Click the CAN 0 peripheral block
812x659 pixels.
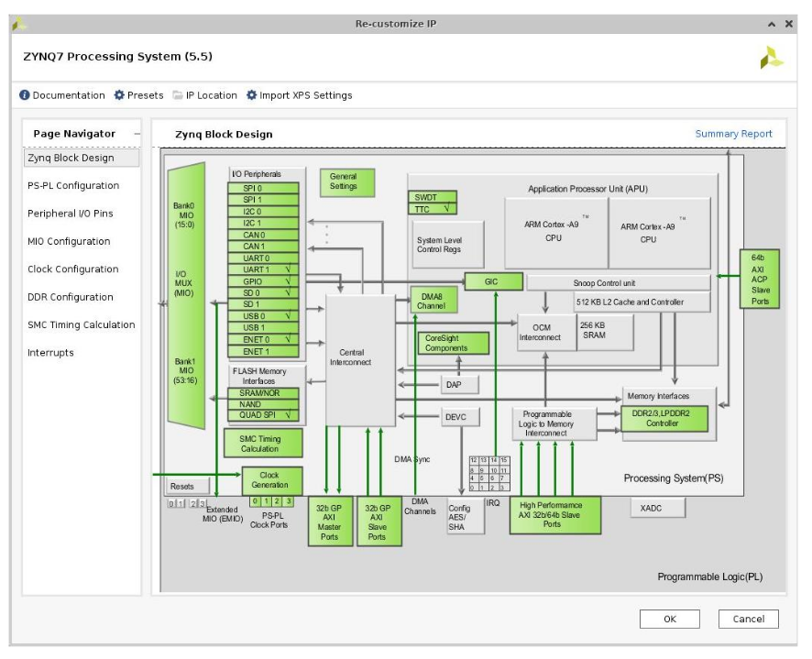[x=263, y=235]
